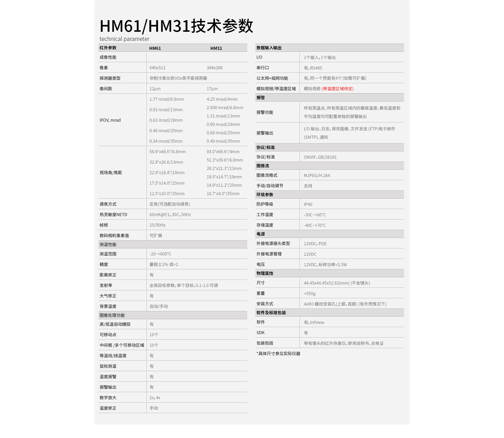Click '1.77 mrad/6.8mm' value
Viewport: 504px width, 438px height.
[x=166, y=99]
